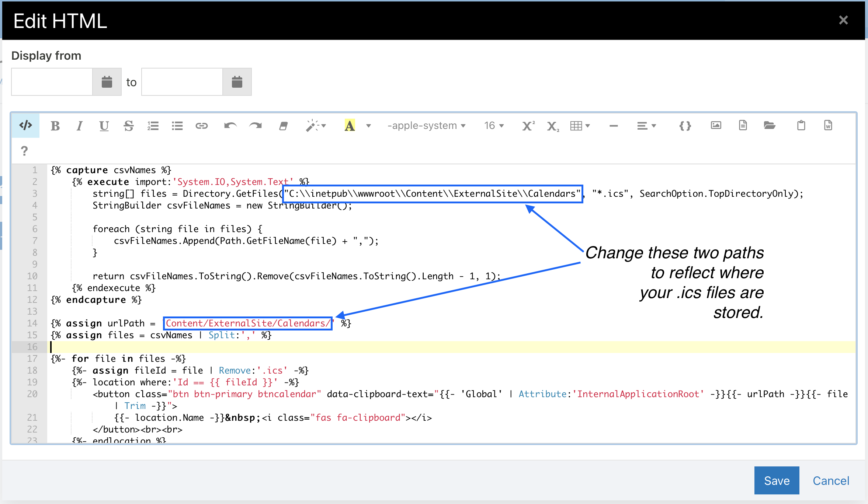
Task: Click the 'btn btn-primary btncalendar' class string
Action: coord(244,394)
